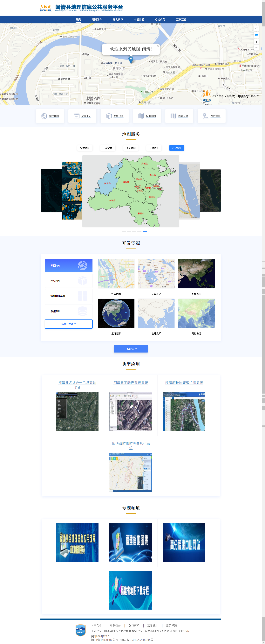This screenshot has width=265, height=644.
Task: Select the 卫星影像 map service tab
Action: click(108, 148)
